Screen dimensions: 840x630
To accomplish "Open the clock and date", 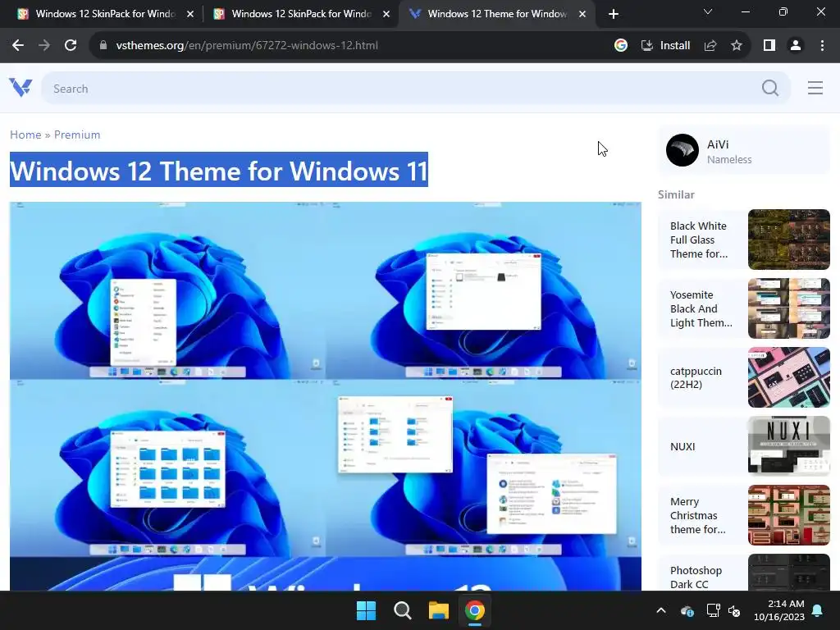I will point(779,610).
